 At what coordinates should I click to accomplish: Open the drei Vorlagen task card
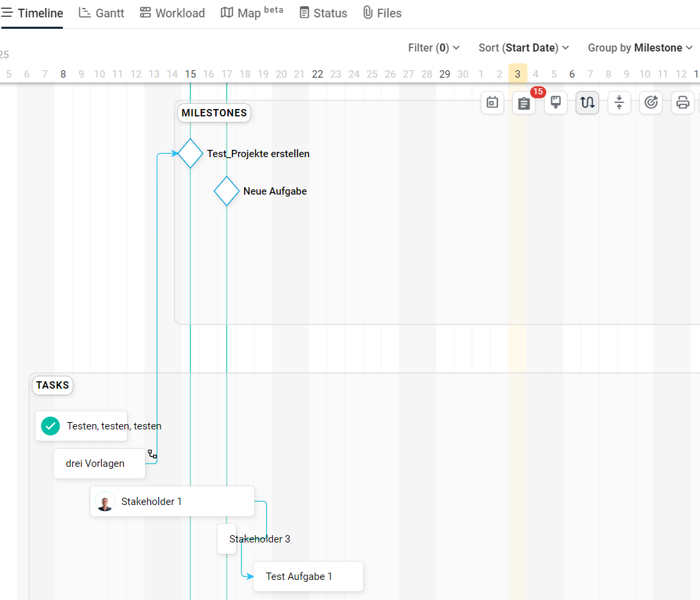[99, 464]
